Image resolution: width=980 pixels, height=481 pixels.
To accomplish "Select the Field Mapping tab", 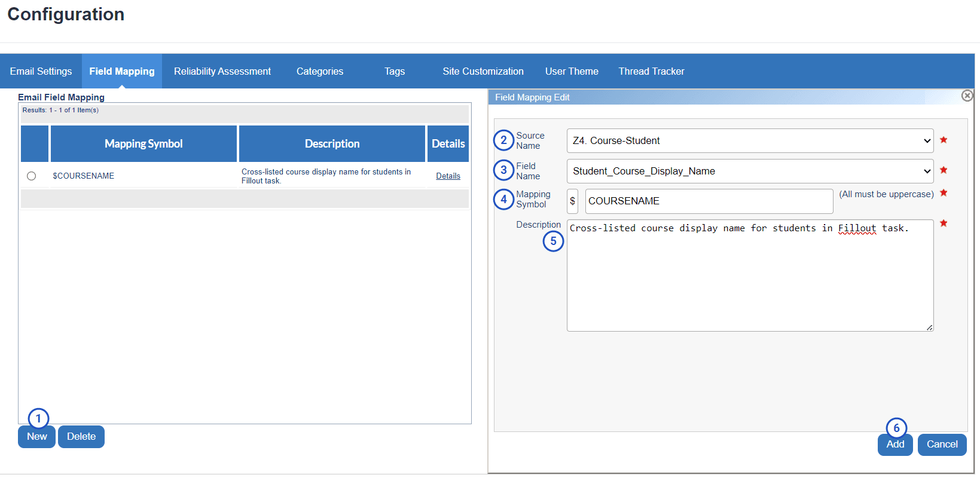I will pyautogui.click(x=122, y=71).
